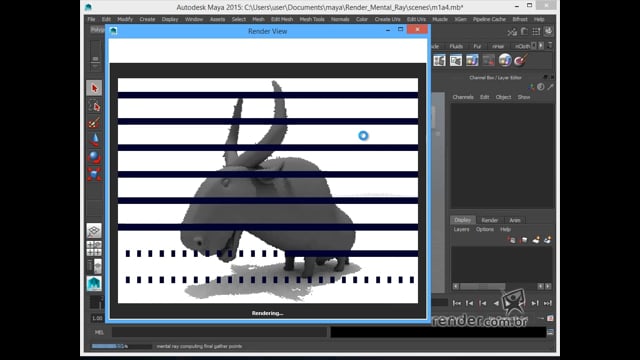Image resolution: width=640 pixels, height=360 pixels.
Task: Select the Select (arrow) tool
Action: point(94,88)
